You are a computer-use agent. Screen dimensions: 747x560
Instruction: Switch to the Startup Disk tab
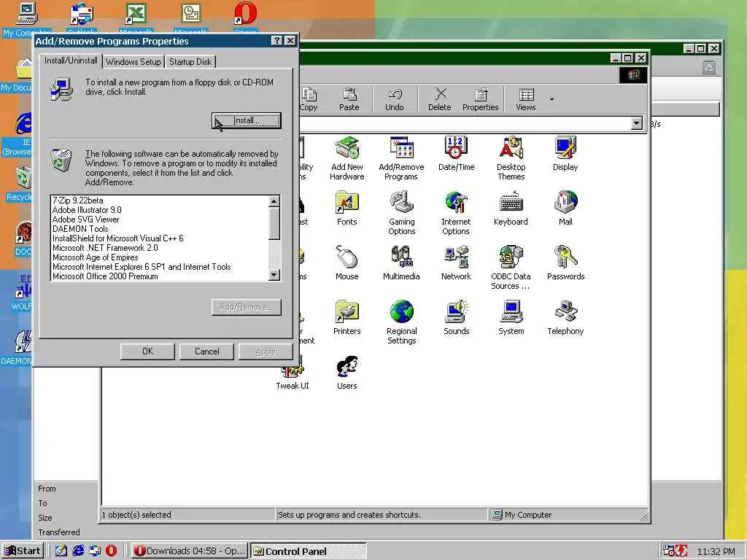(x=190, y=61)
